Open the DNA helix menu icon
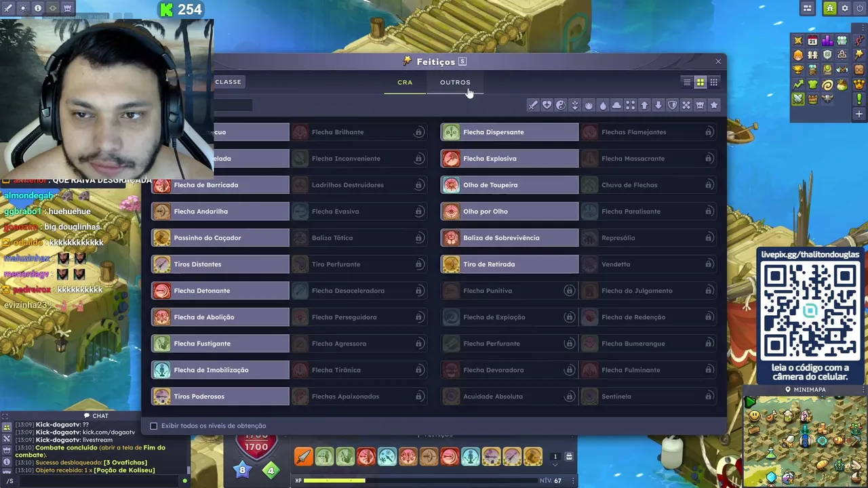 point(859,41)
